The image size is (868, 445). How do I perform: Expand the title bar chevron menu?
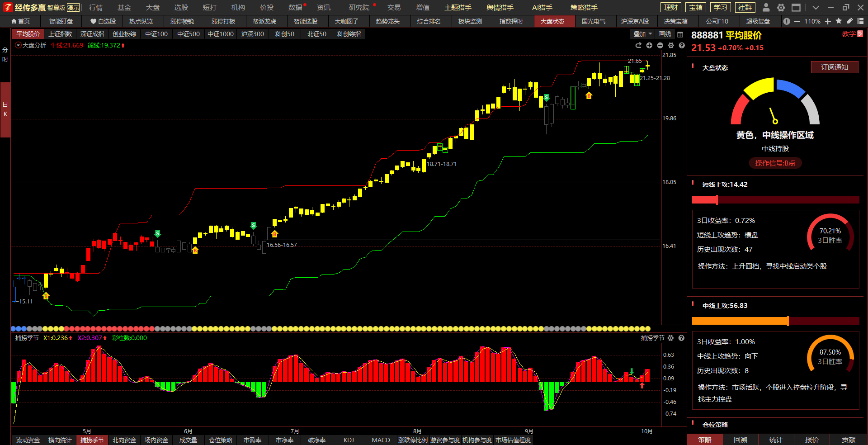tap(816, 7)
